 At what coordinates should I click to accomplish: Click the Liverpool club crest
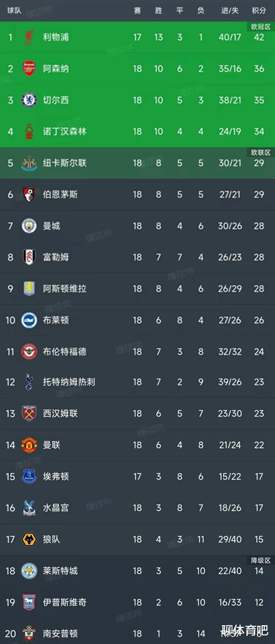(28, 38)
